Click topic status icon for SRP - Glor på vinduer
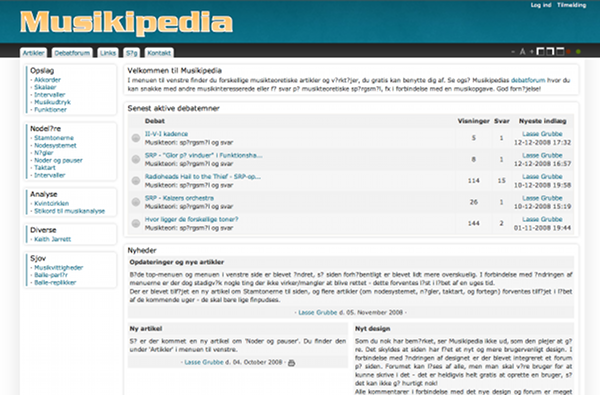 [x=136, y=159]
